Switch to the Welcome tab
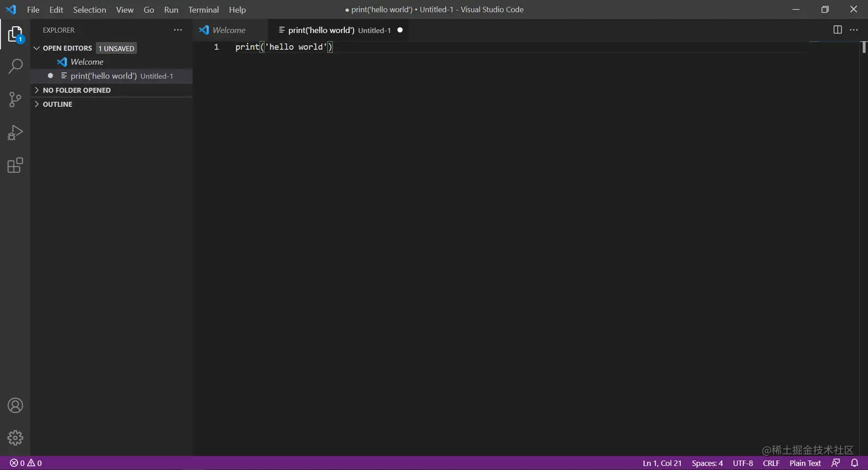Viewport: 868px width, 470px height. (228, 30)
